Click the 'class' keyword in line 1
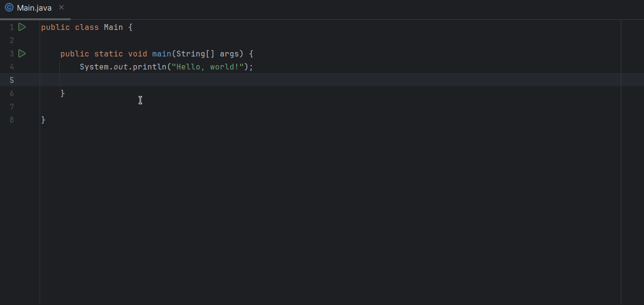This screenshot has width=644, height=305. [x=87, y=28]
